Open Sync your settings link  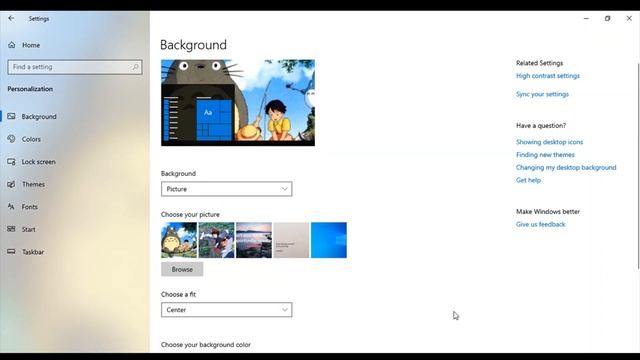tap(542, 94)
